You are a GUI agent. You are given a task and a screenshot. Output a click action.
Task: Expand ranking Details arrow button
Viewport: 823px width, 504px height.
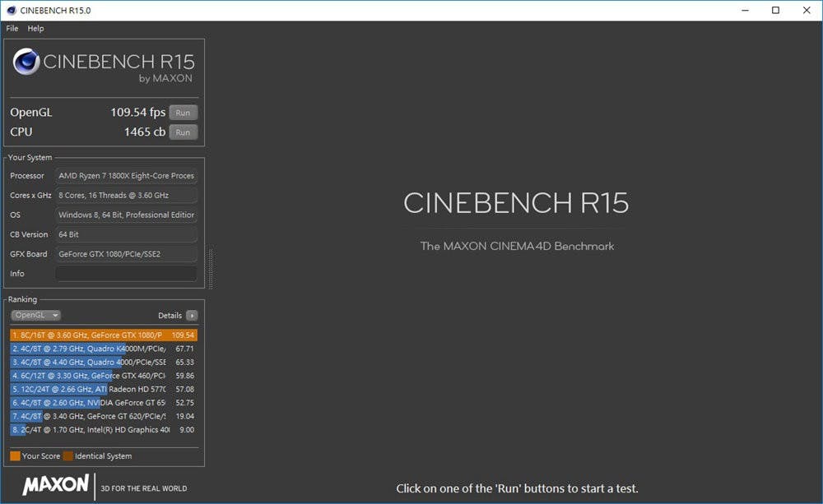(x=192, y=316)
